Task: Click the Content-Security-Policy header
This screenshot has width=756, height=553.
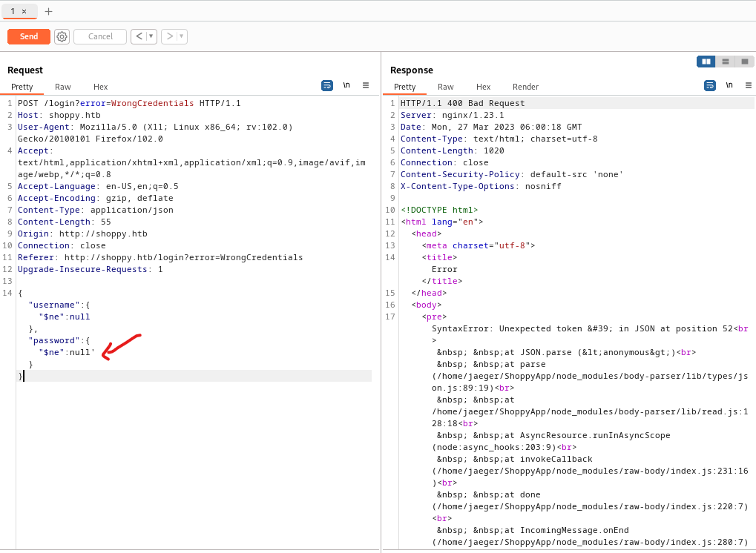Action: tap(512, 174)
